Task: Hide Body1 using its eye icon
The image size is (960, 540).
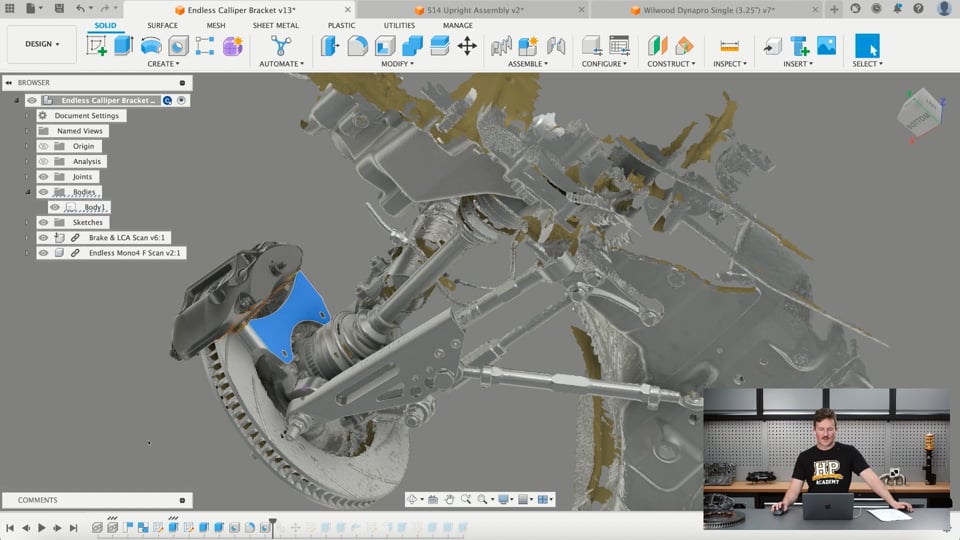Action: click(x=55, y=208)
